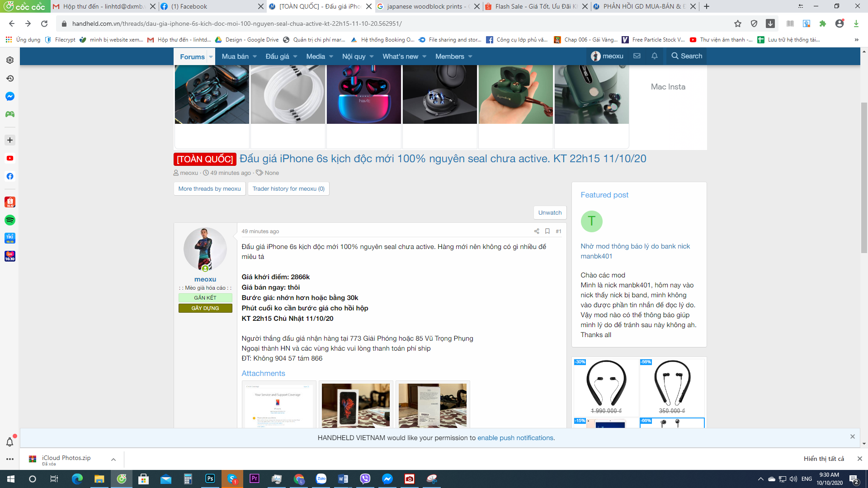Open the Members menu item
Screen dimensions: 868x488
[449, 56]
